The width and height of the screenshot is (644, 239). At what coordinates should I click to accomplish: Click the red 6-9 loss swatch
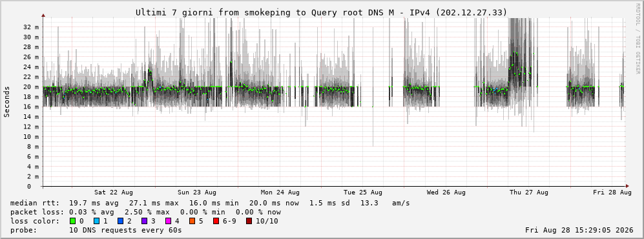coord(216,221)
